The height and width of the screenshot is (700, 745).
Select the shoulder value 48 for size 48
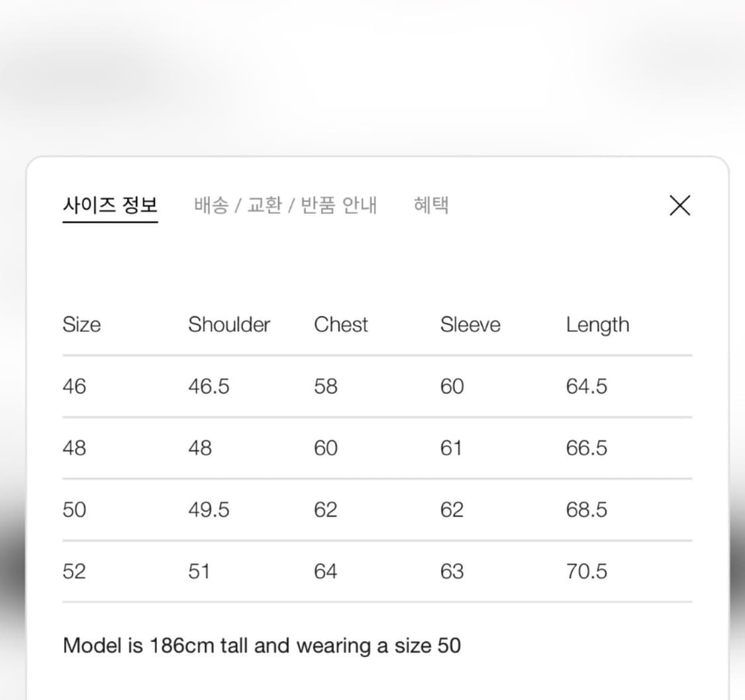click(199, 448)
